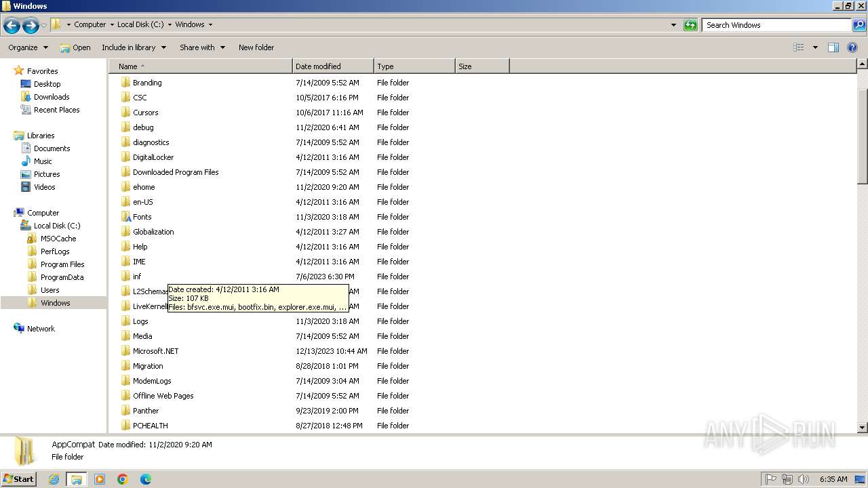This screenshot has width=868, height=488.
Task: Select the debug folder icon
Action: (x=125, y=127)
